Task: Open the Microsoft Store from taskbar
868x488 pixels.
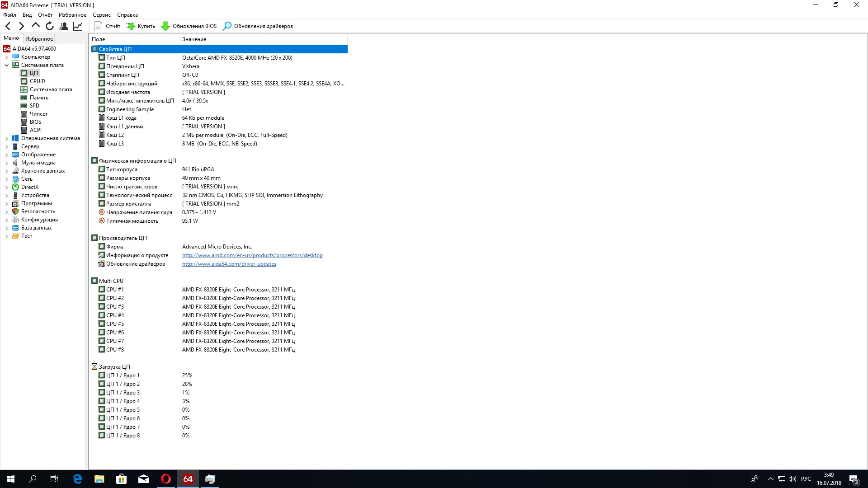Action: click(x=122, y=479)
